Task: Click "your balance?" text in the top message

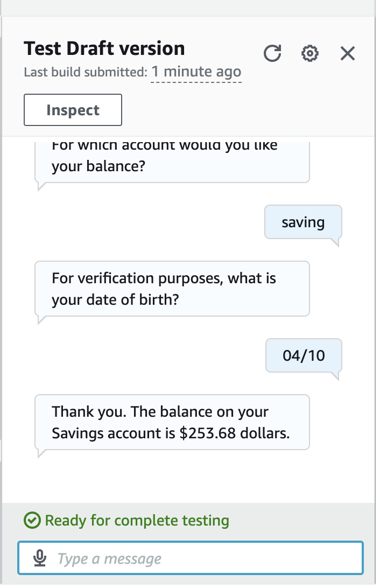Action: coord(98,166)
